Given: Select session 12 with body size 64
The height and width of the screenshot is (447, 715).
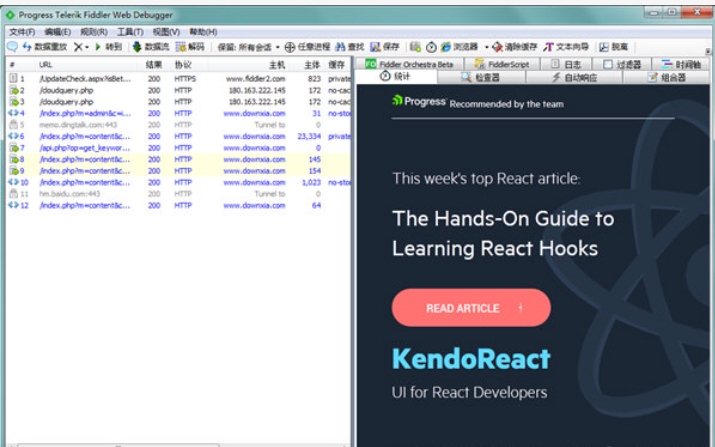Looking at the screenshot, I should [x=179, y=205].
